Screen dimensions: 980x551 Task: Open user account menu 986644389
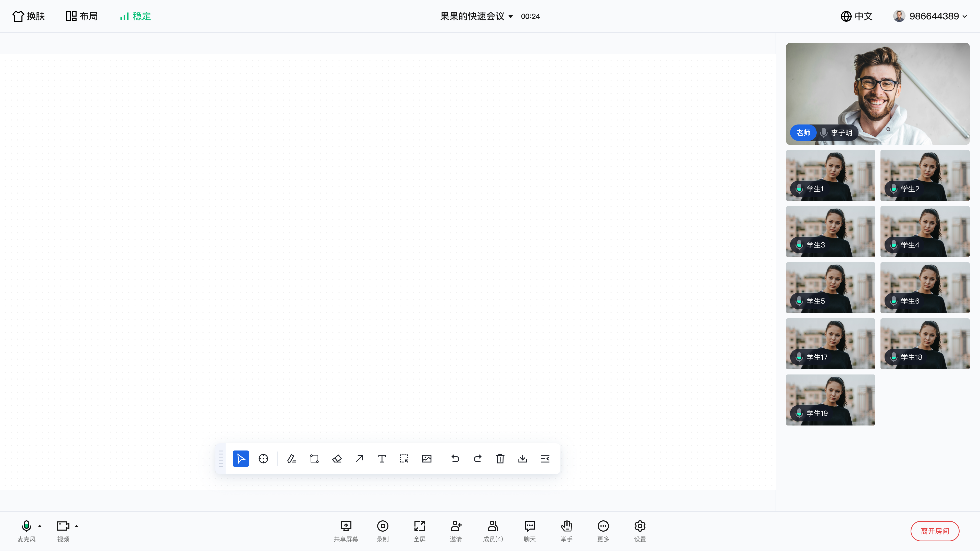[930, 16]
